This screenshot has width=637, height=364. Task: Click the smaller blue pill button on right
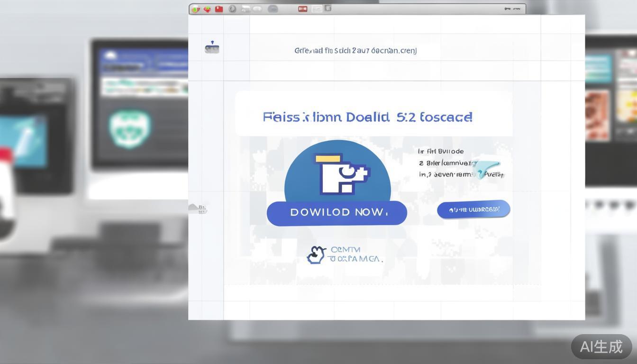click(473, 209)
